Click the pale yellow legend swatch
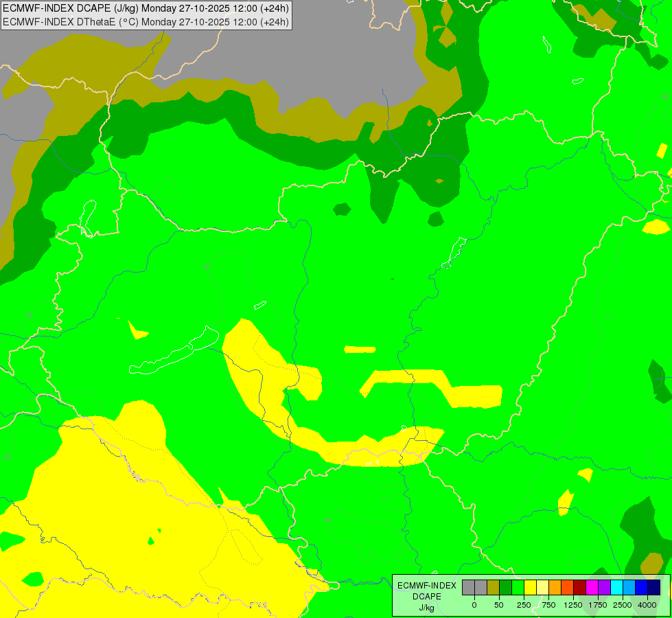Image resolution: width=672 pixels, height=618 pixels. coord(542,587)
